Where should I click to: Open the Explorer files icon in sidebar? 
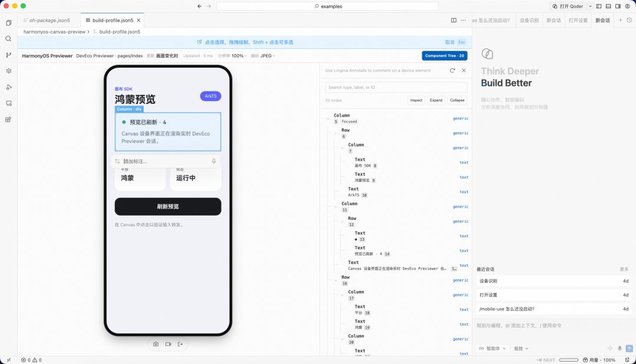(x=8, y=23)
